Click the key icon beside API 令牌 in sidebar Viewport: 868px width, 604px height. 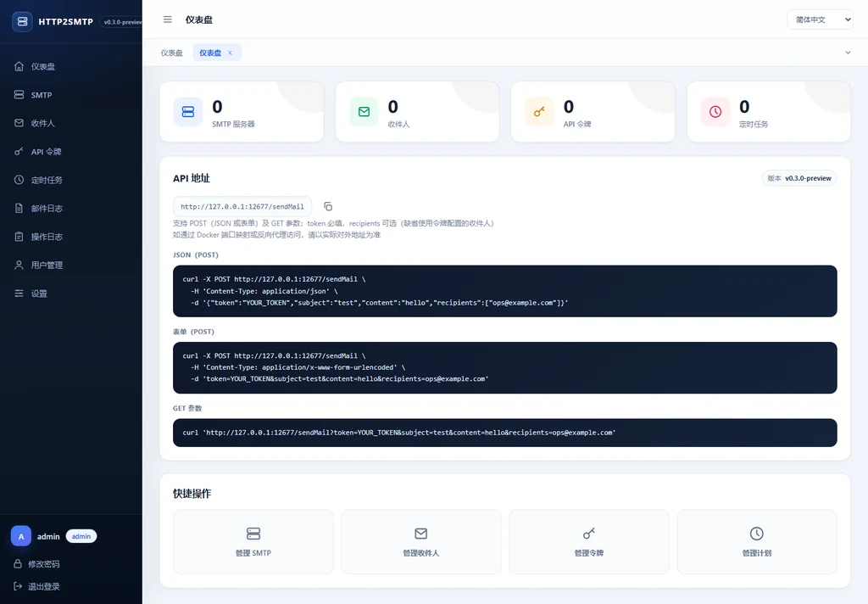click(19, 151)
